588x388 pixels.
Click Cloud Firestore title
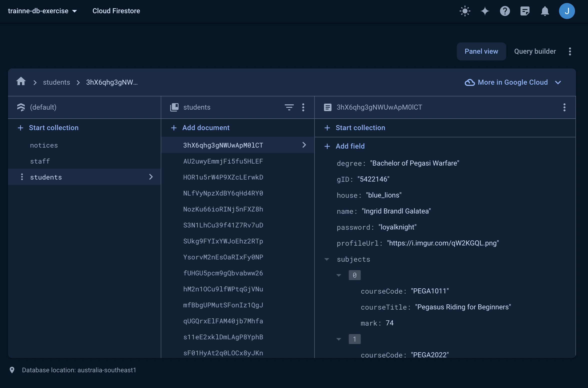(x=116, y=11)
